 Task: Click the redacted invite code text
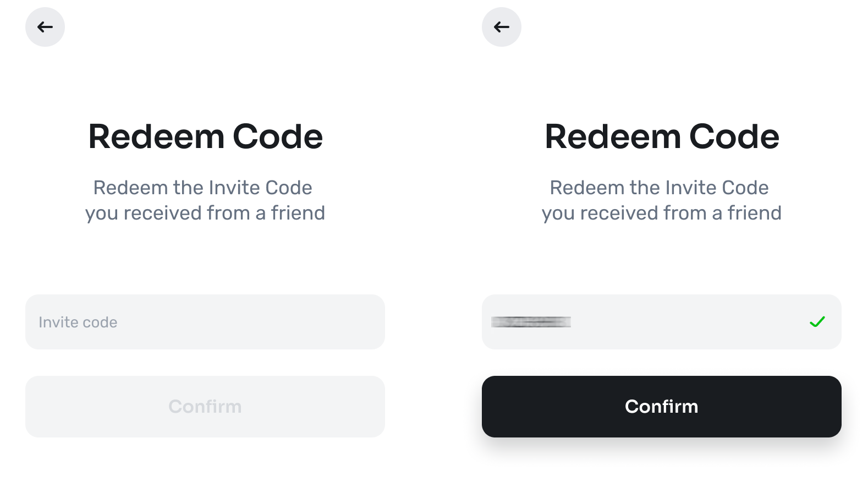point(531,322)
